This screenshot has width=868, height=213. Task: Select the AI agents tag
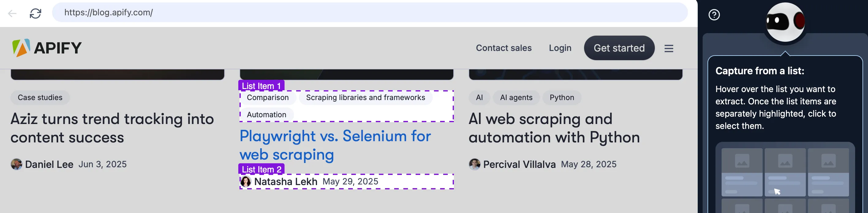[x=516, y=98]
